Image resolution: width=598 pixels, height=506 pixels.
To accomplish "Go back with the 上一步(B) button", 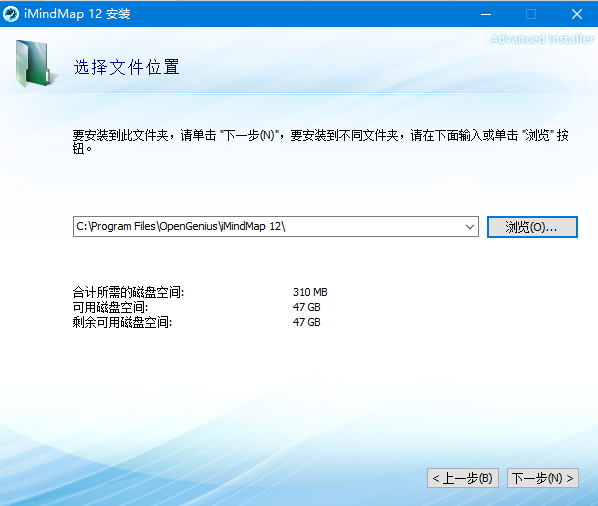I will tap(463, 478).
